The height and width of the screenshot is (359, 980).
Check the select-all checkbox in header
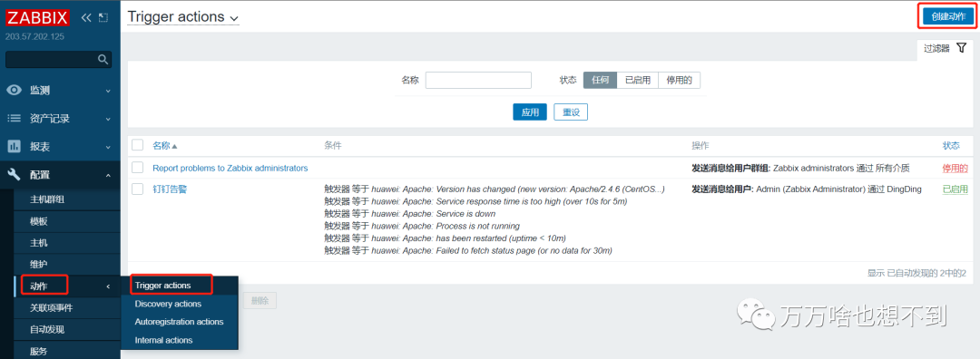[x=138, y=145]
